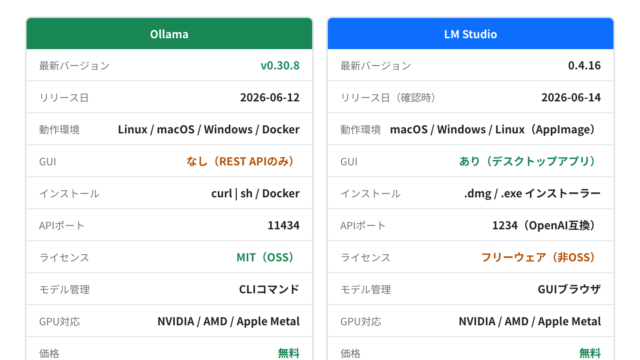Viewport: 640px width, 360px height.
Task: Select '.dmg / .exe インストーラー' value
Action: click(532, 193)
